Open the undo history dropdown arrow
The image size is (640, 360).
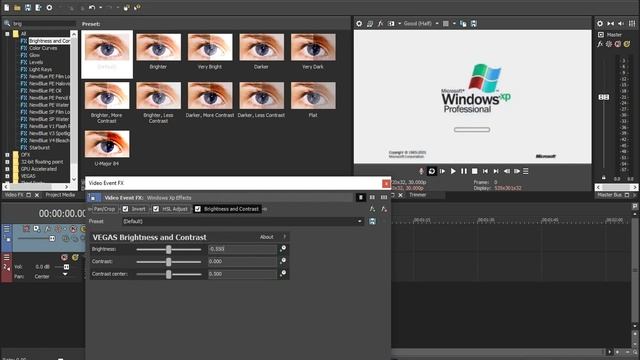click(100, 7)
